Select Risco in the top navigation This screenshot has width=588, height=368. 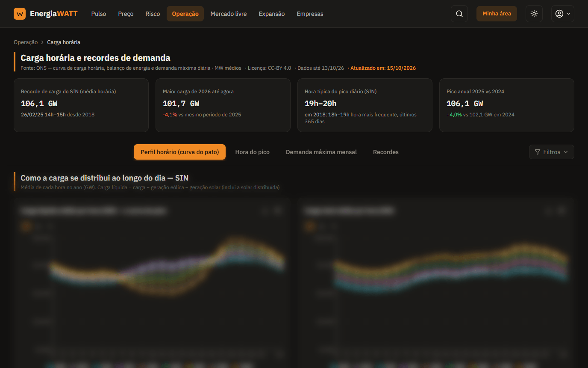[x=153, y=14]
